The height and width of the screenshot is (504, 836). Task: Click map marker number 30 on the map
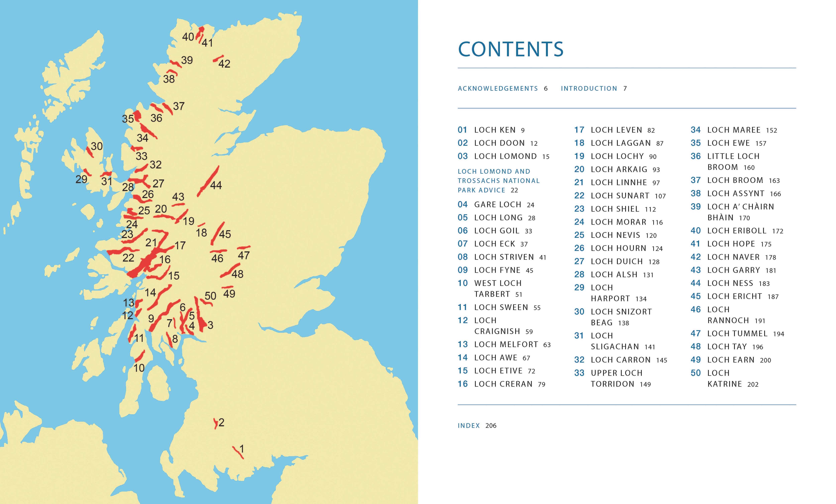pyautogui.click(x=97, y=146)
